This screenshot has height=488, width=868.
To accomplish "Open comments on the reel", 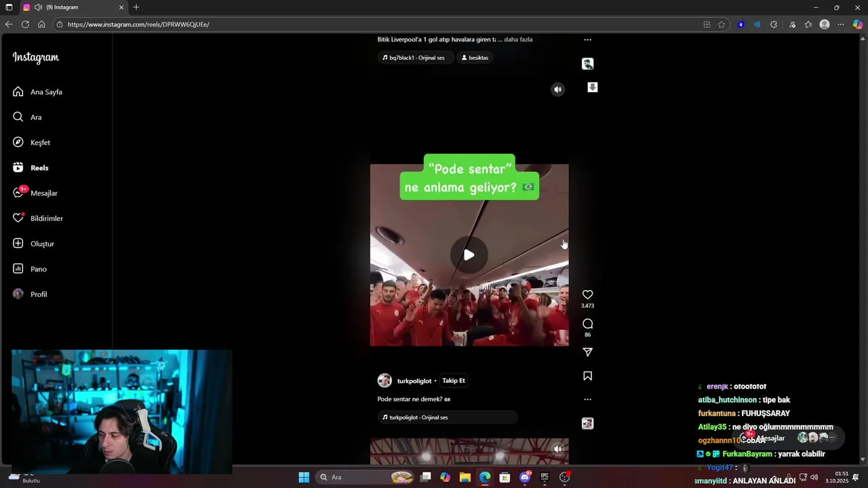I will tap(587, 324).
